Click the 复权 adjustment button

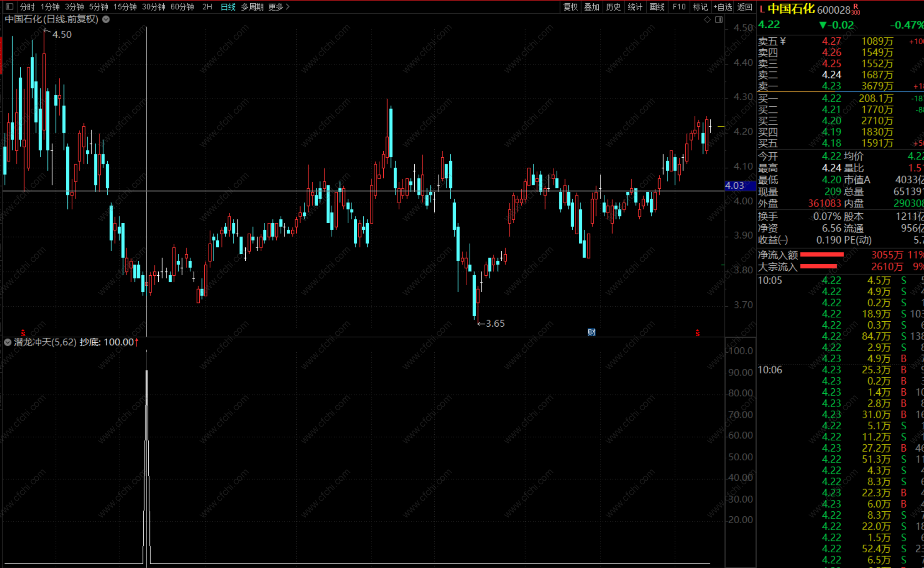pos(571,7)
